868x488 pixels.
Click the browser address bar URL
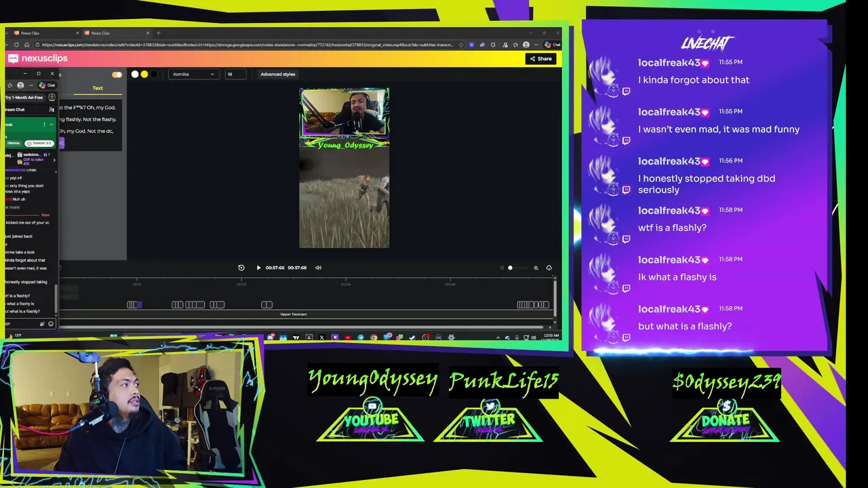248,45
